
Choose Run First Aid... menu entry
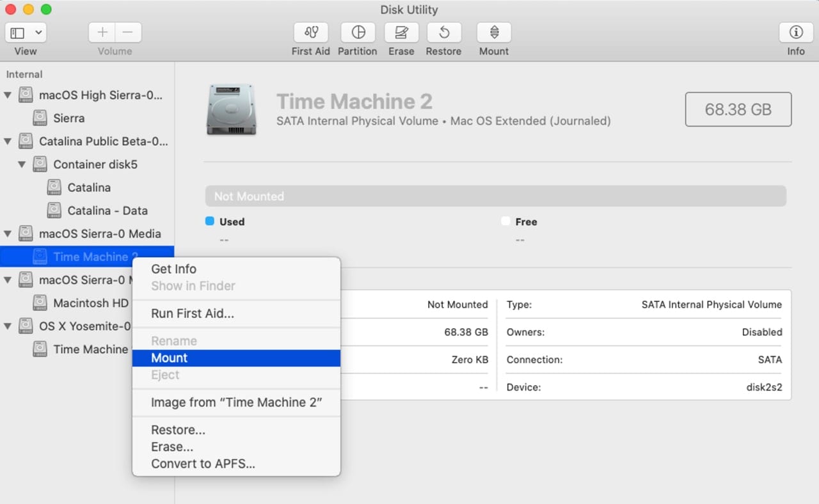[x=192, y=313]
